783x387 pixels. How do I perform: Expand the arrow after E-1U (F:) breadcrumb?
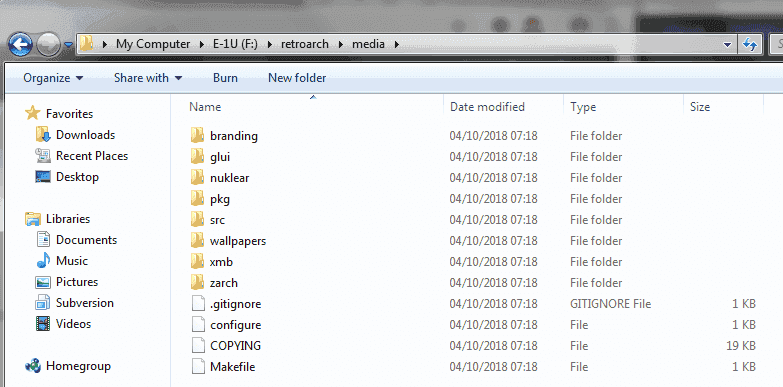(x=270, y=44)
